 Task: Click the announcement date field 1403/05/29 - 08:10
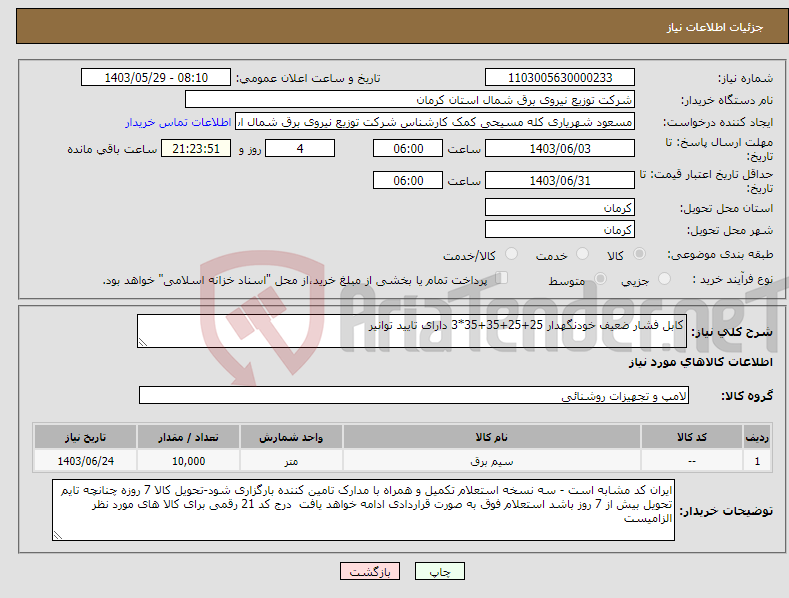point(156,78)
